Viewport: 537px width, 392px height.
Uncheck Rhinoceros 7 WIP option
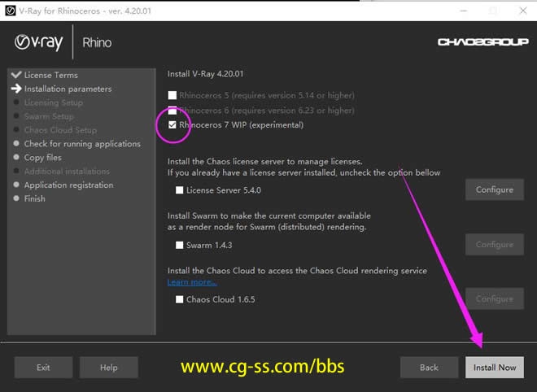coord(172,125)
